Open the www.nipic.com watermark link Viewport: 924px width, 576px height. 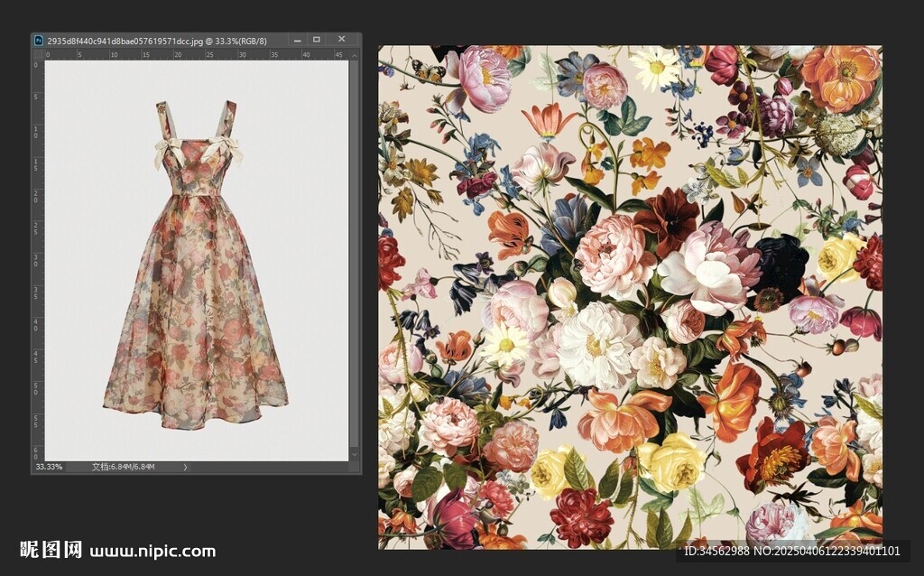coord(152,551)
